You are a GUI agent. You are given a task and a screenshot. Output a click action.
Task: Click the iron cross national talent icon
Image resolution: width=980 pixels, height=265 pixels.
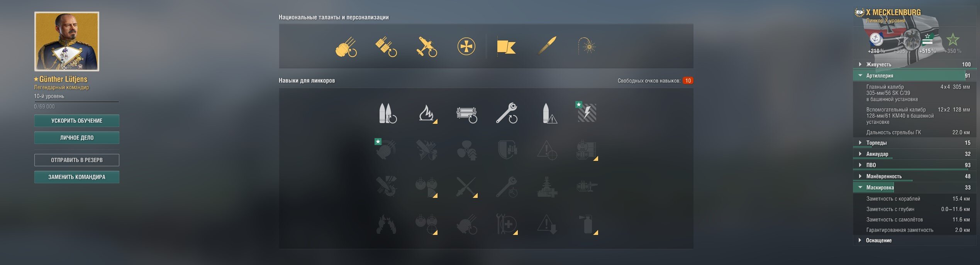point(466,47)
